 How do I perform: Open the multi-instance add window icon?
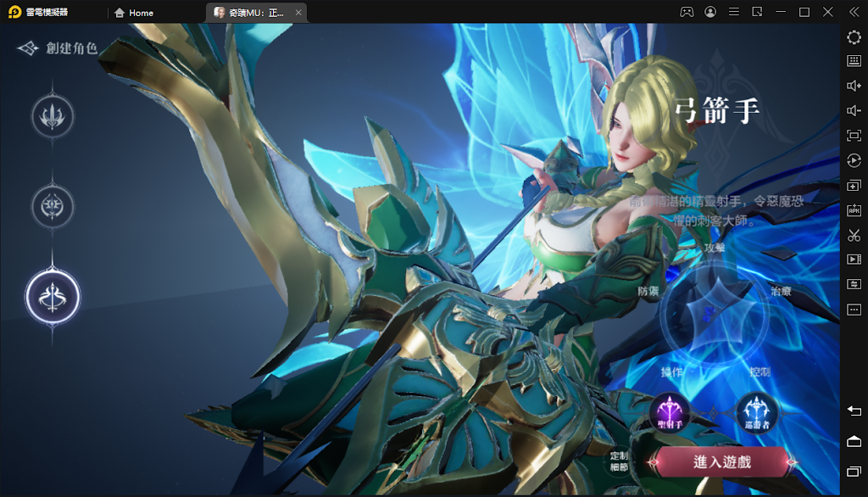coord(854,186)
